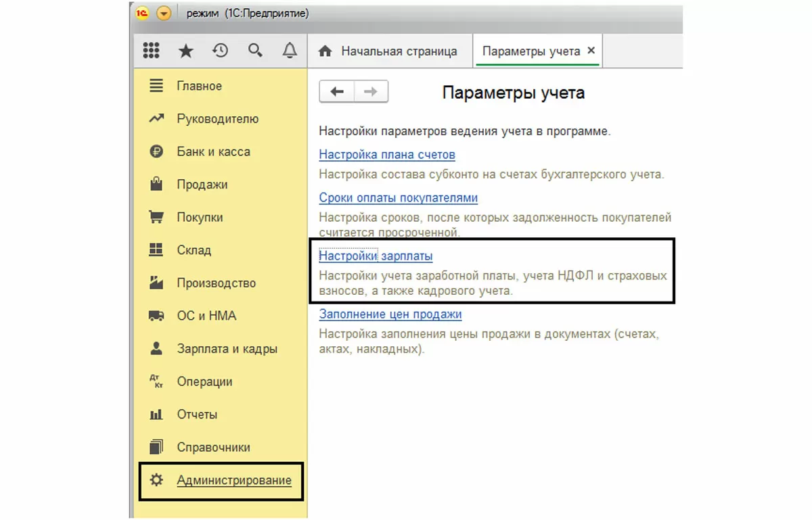Click the ОС и НМА truck icon
Image resolution: width=812 pixels, height=520 pixels.
(x=156, y=316)
